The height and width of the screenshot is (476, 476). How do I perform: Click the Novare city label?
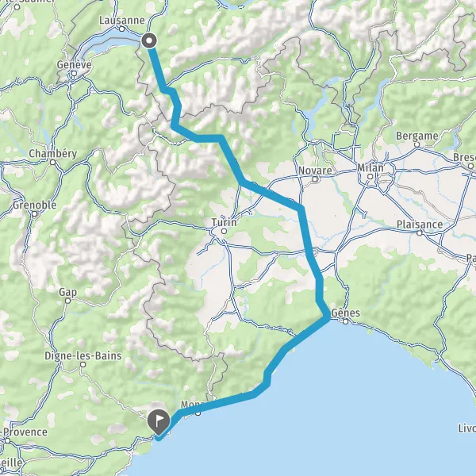tap(315, 171)
